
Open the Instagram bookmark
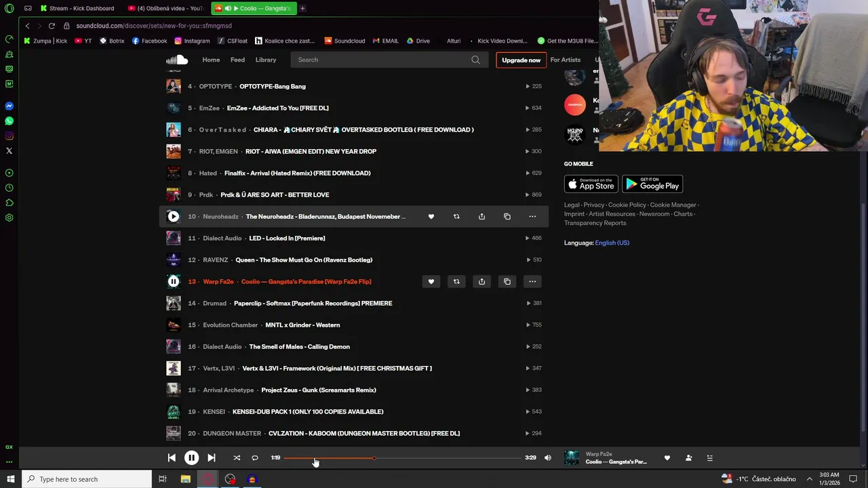192,41
